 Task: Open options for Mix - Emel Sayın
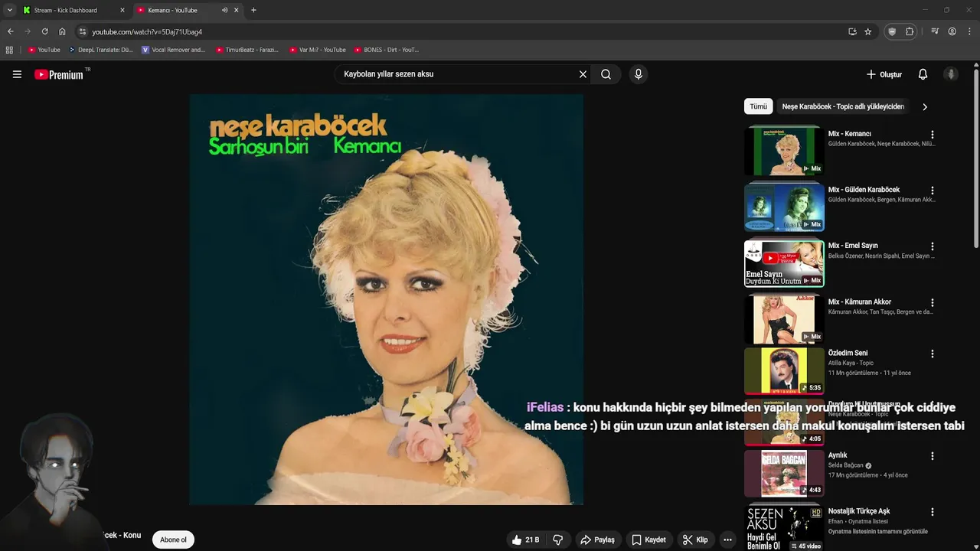coord(932,246)
